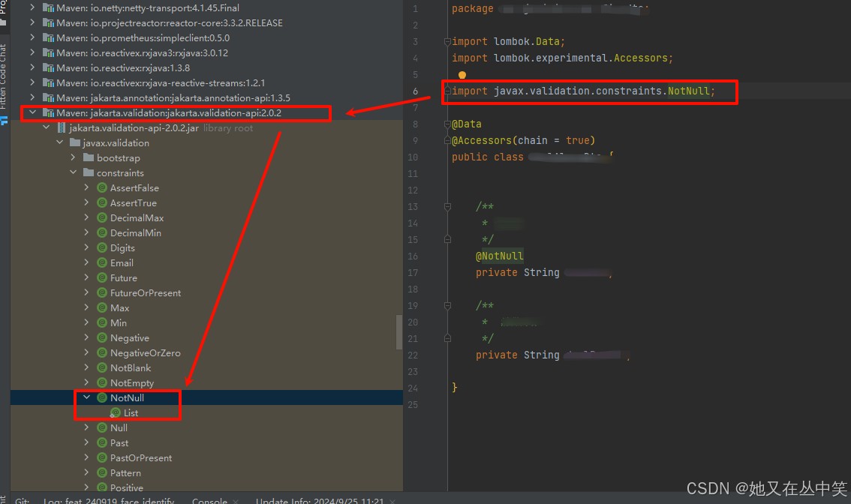Select the NotBlank annotation icon
Screen dimensions: 851x504
101,367
